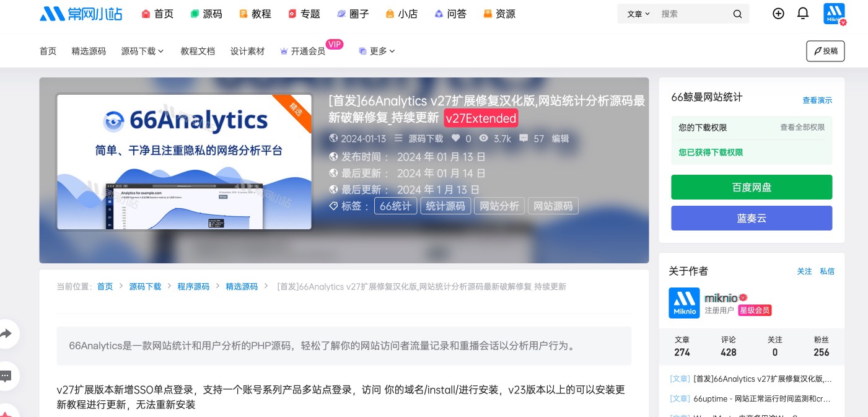This screenshot has height=417, width=868.
Task: Click the floating chat bubble button
Action: click(6, 375)
